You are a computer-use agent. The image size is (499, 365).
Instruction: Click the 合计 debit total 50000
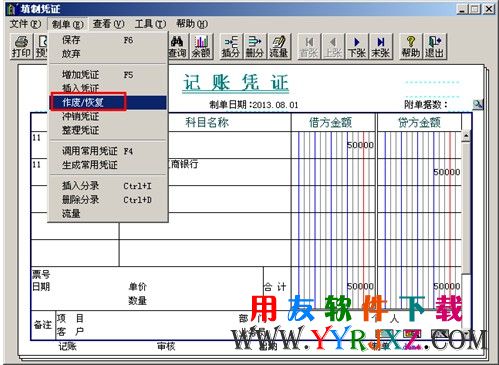click(x=360, y=286)
